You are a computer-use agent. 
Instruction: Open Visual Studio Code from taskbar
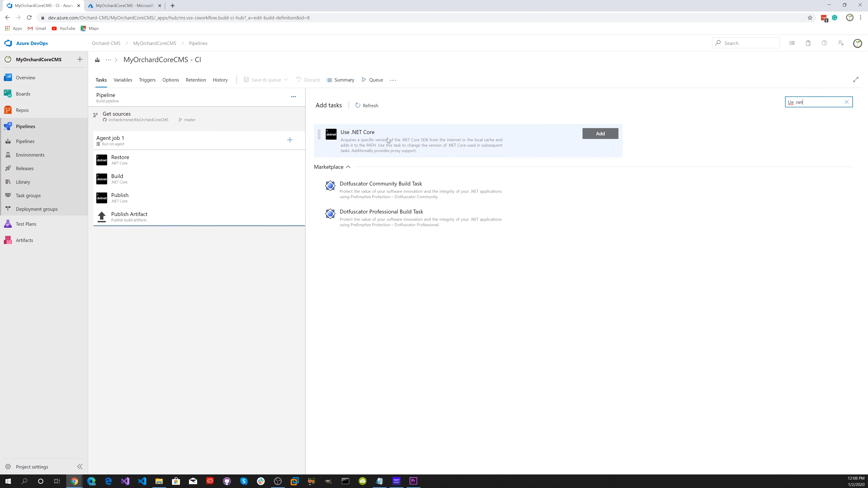click(142, 481)
